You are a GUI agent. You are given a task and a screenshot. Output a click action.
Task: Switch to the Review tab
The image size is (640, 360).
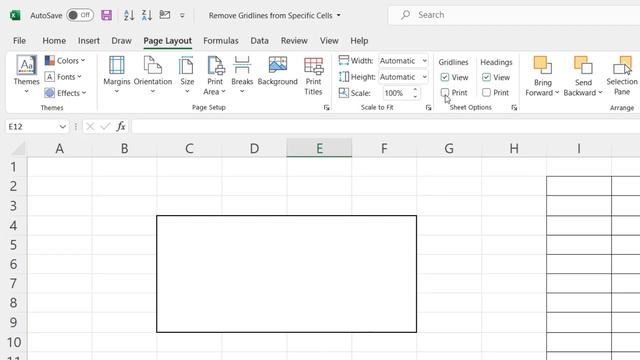point(294,41)
